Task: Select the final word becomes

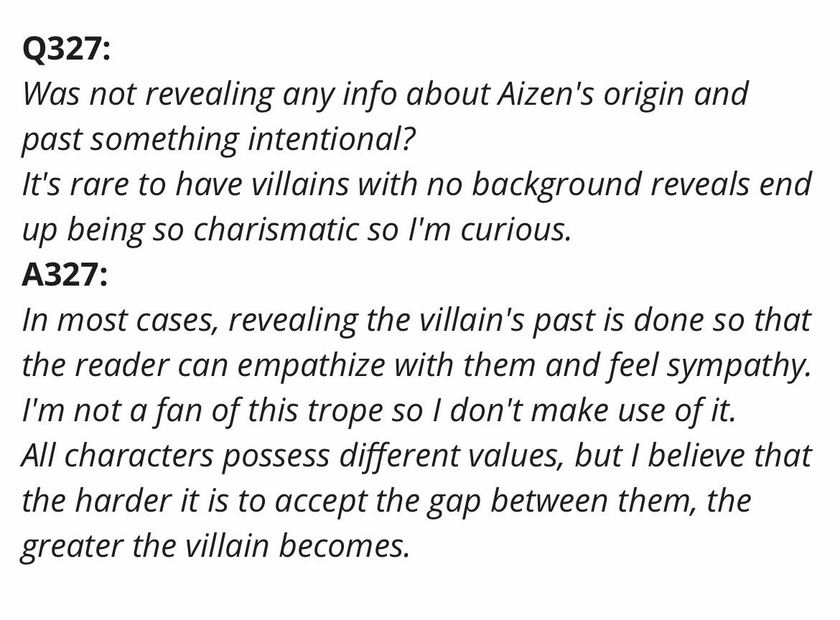Action: tap(345, 546)
